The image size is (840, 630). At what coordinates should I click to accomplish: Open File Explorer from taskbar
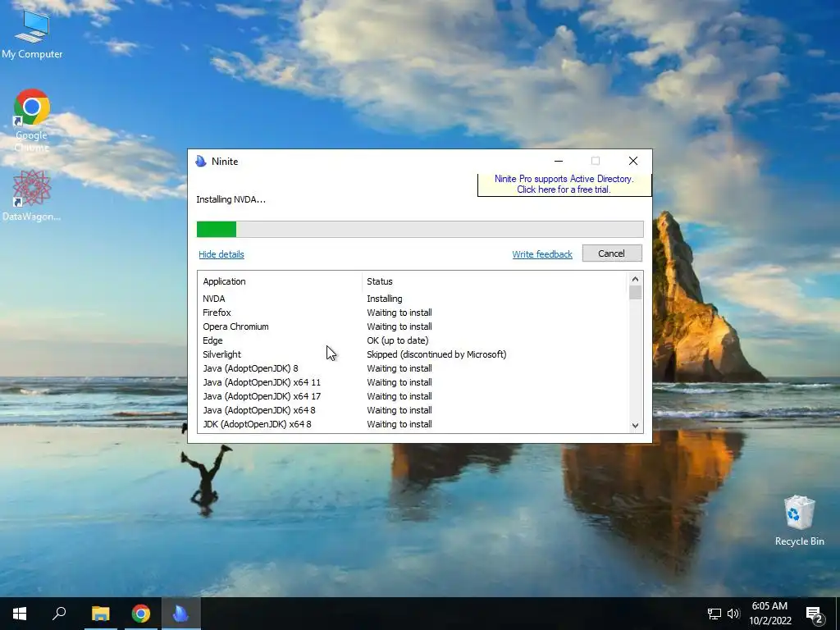pyautogui.click(x=100, y=614)
